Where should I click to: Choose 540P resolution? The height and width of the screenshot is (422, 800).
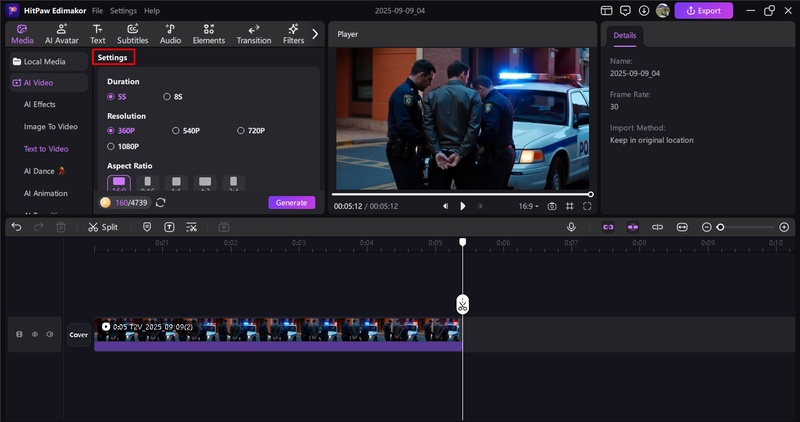click(x=186, y=131)
